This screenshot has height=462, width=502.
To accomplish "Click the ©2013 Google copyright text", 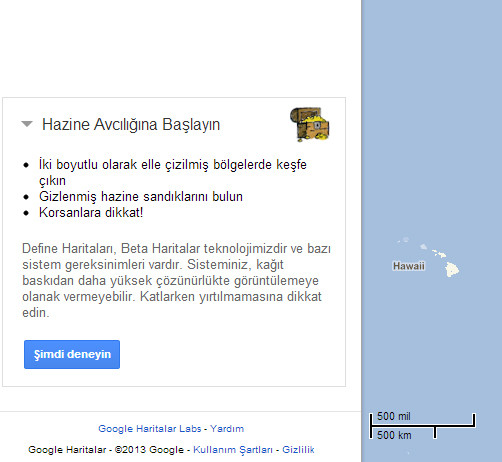I will click(149, 450).
